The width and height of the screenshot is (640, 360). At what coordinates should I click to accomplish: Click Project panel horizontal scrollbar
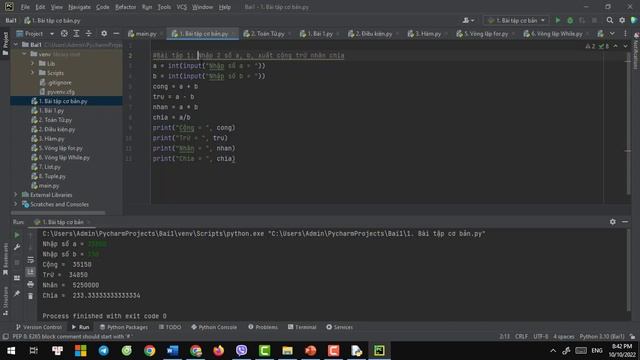(58, 213)
